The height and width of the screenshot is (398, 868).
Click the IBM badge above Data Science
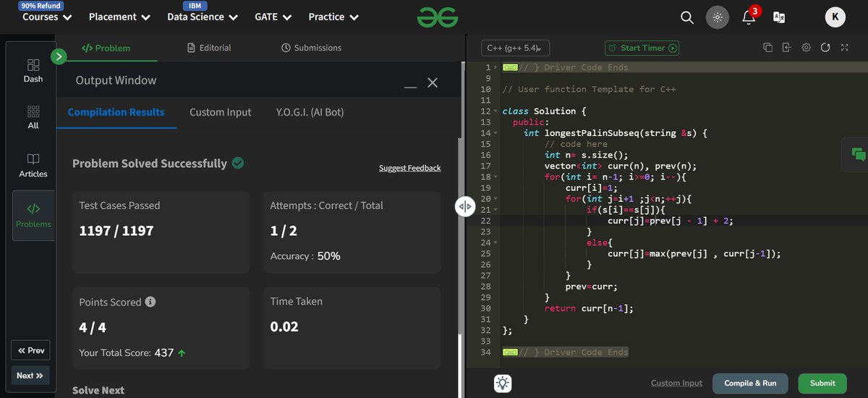(x=195, y=6)
